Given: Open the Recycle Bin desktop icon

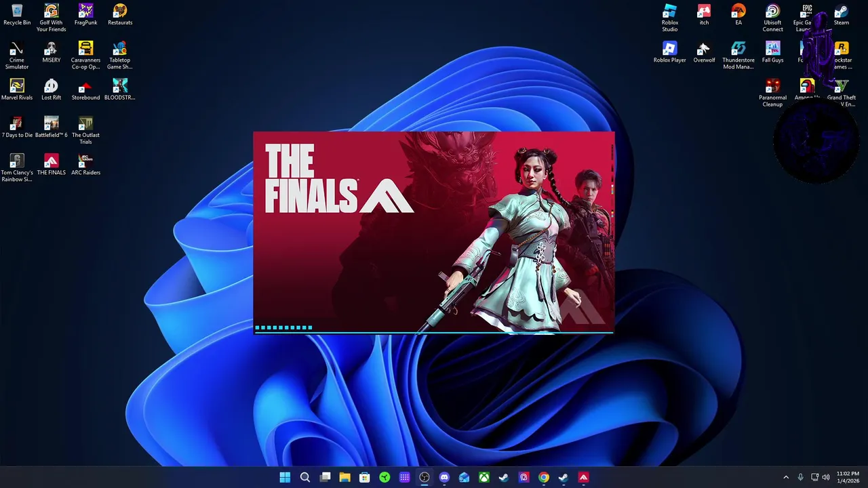Looking at the screenshot, I should [x=17, y=15].
